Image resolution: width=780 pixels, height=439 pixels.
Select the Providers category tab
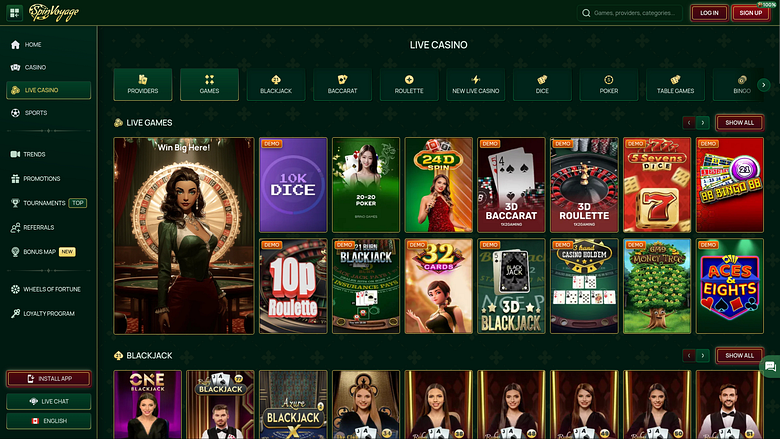point(143,85)
